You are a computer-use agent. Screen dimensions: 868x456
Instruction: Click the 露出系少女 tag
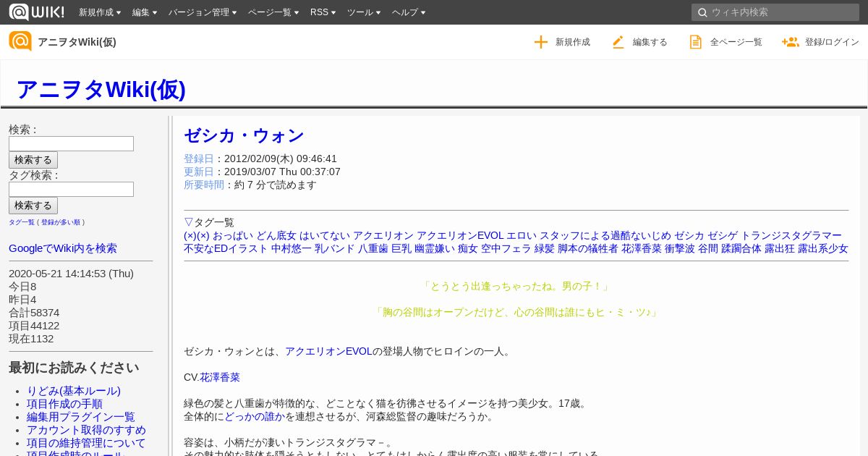click(x=823, y=248)
